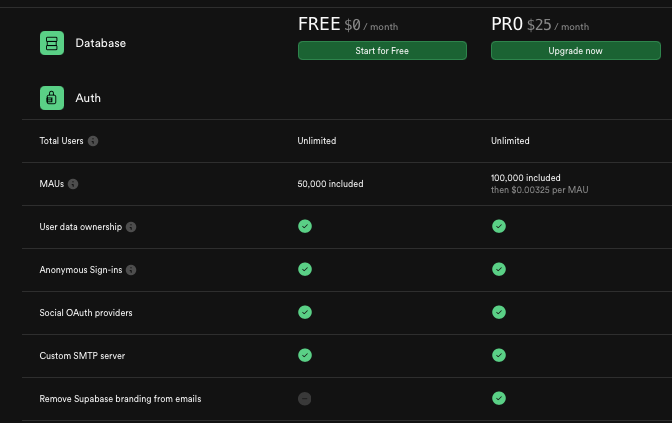Click Free plan checkmark for Social OAuth providers

[305, 312]
